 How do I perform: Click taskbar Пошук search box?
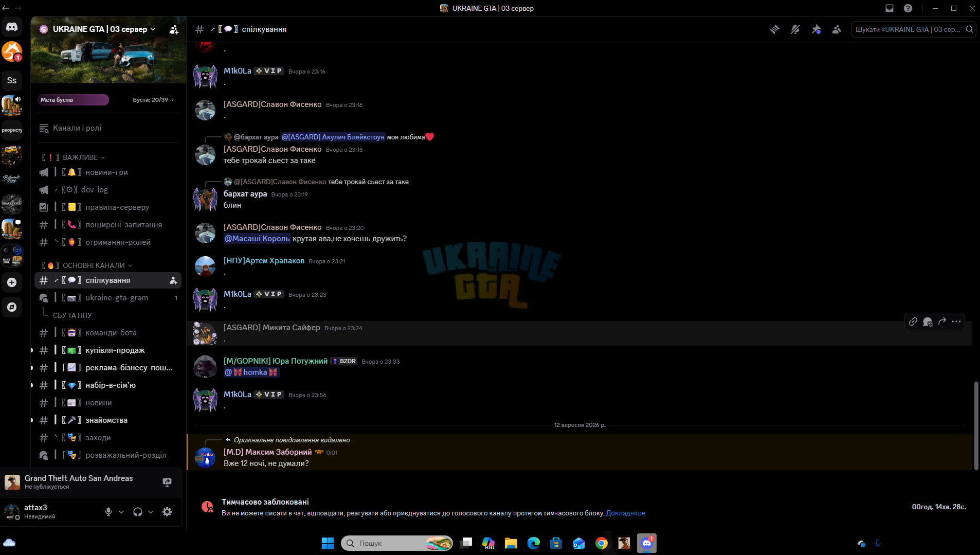[397, 543]
